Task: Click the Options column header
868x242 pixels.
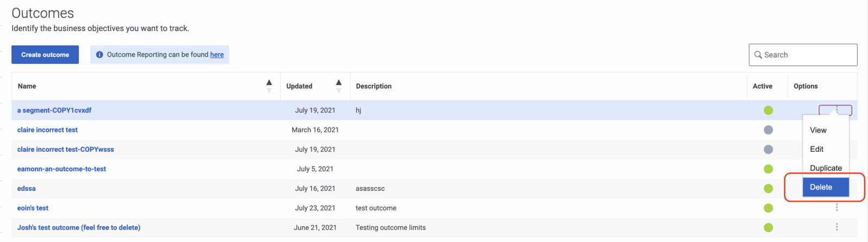Action: pos(806,86)
